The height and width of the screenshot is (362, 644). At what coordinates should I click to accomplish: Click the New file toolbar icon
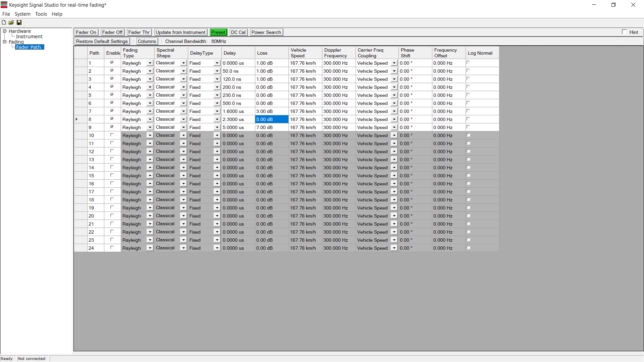(4, 22)
